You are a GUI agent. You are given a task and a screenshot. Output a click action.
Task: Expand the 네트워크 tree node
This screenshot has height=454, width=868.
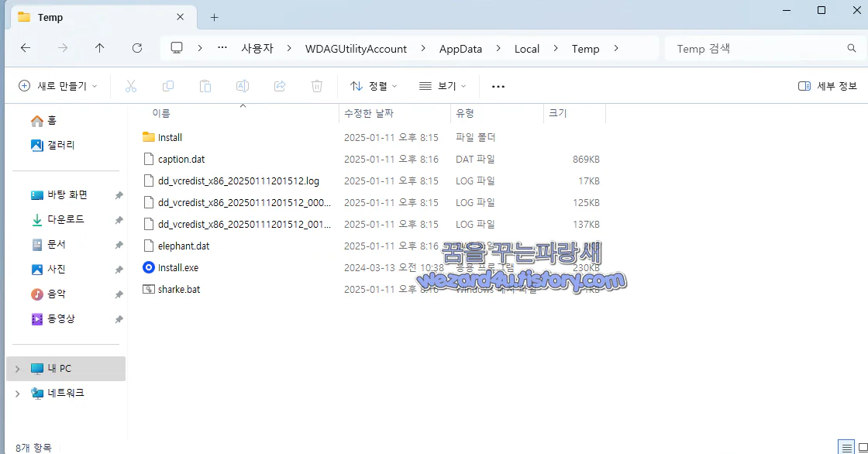[x=17, y=394]
